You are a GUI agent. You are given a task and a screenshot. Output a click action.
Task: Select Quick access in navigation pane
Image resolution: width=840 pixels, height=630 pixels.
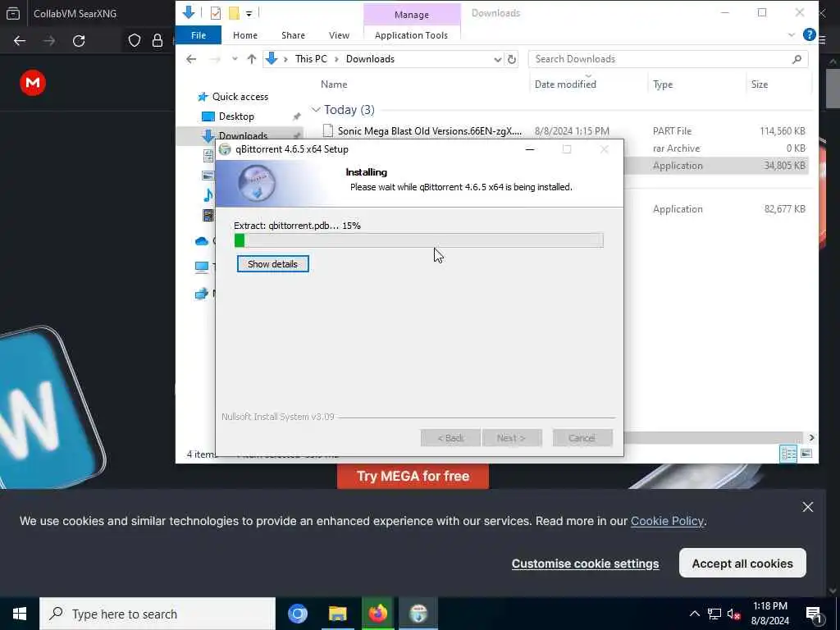pos(240,97)
